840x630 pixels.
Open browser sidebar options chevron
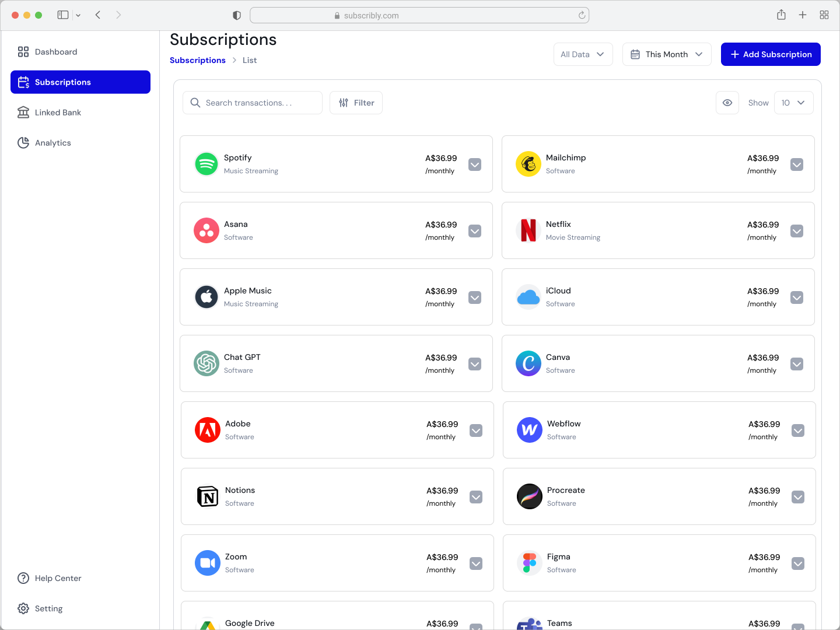click(78, 15)
